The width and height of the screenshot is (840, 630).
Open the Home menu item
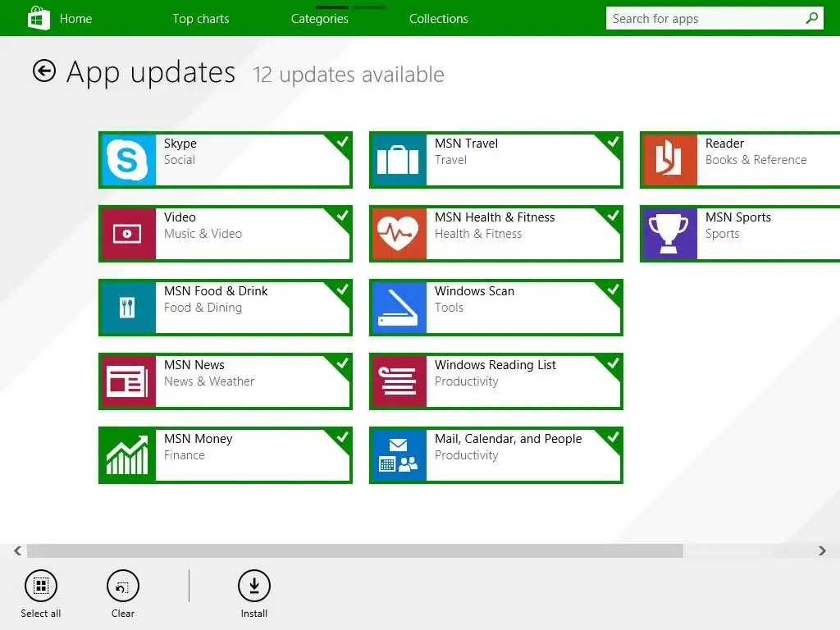pos(75,19)
